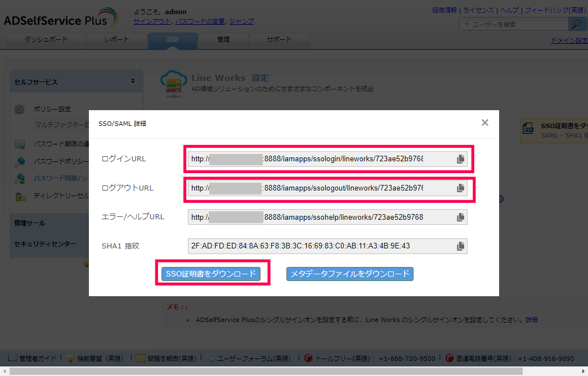This screenshot has height=376, width=588.
Task: Open the 組織情報 link
Action: (445, 10)
